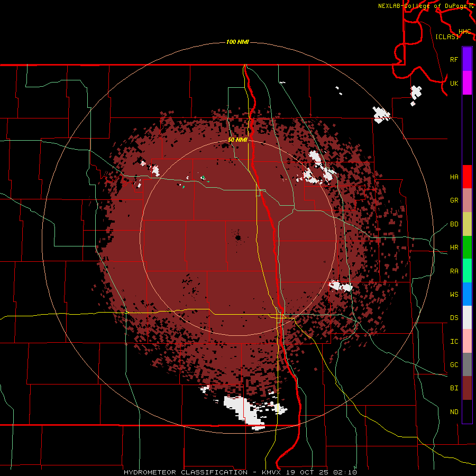The width and height of the screenshot is (476, 476).
Task: Click the 50 NMI range ring label
Action: tap(237, 140)
